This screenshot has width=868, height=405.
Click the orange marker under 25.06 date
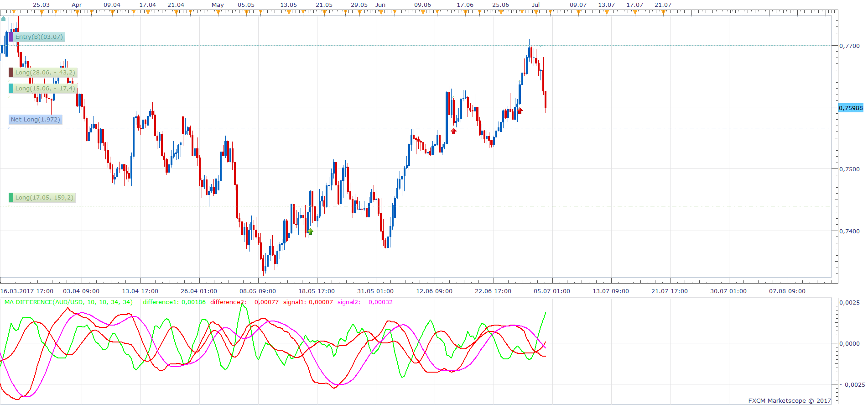[501, 13]
